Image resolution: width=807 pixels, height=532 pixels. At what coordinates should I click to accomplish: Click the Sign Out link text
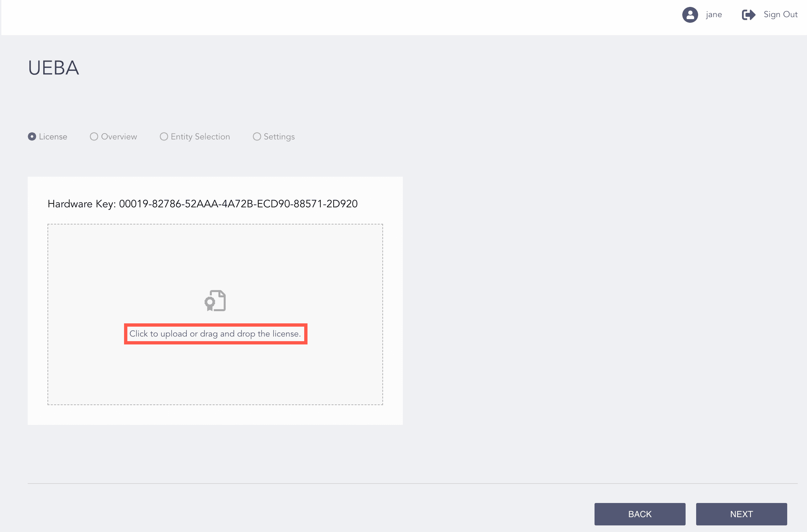coord(781,15)
